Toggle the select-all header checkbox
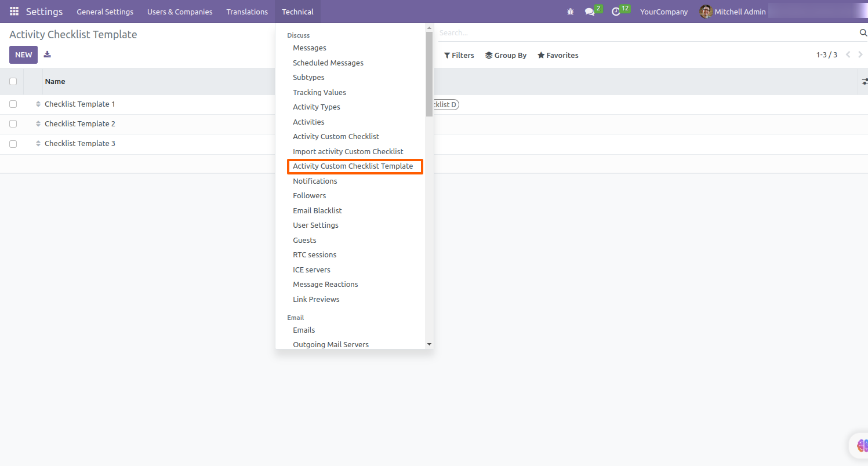 click(x=13, y=82)
